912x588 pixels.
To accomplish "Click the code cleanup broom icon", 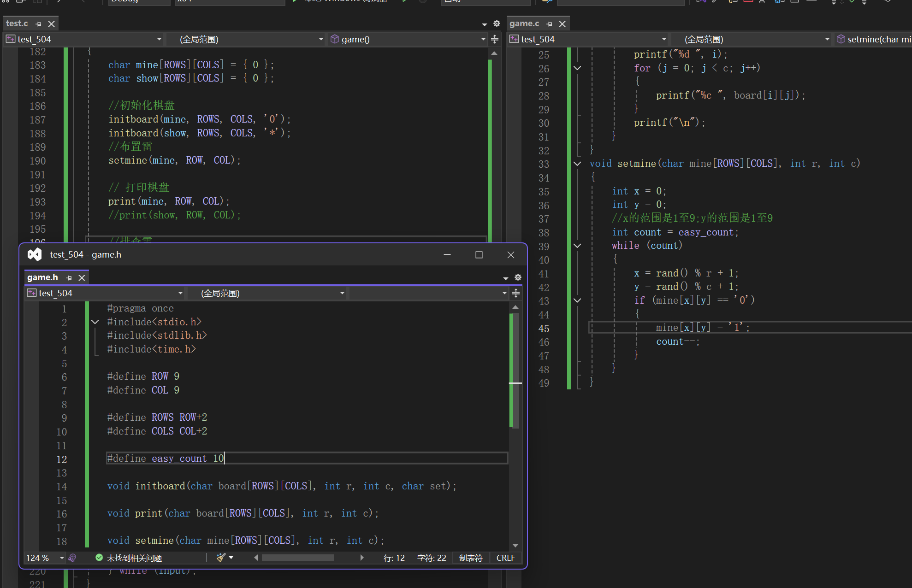I will (x=221, y=558).
